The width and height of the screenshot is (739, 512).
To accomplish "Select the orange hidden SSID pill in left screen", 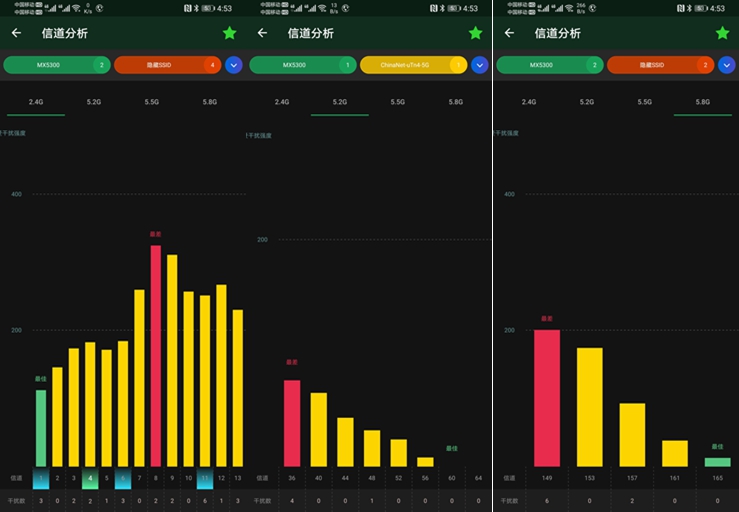I will (x=168, y=65).
